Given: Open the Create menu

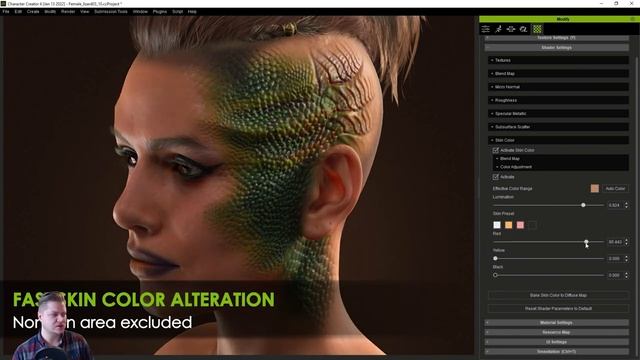Looking at the screenshot, I should pos(33,11).
